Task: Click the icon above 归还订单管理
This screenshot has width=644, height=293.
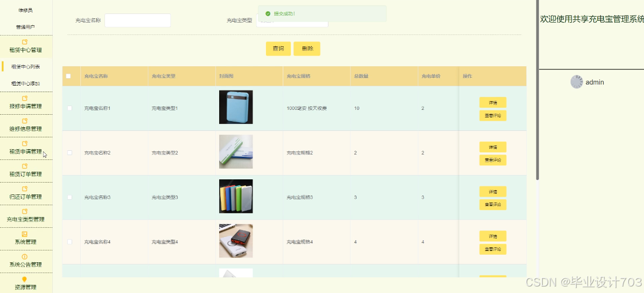Action: (x=25, y=189)
